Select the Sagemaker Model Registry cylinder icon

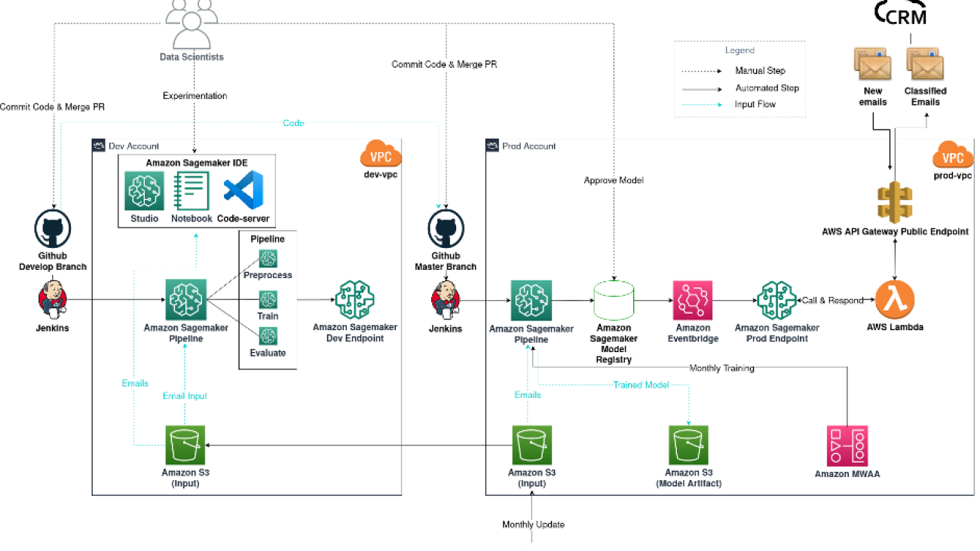coord(615,301)
